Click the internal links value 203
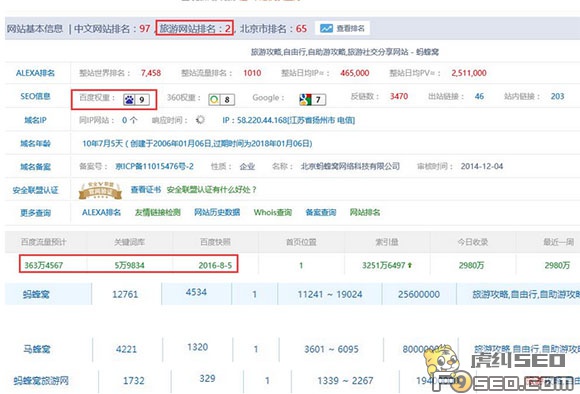Screen dimensions: 580x394 pos(557,97)
